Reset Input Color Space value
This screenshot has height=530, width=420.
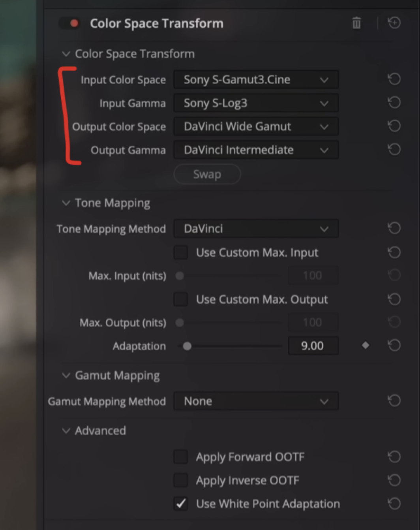pyautogui.click(x=394, y=79)
